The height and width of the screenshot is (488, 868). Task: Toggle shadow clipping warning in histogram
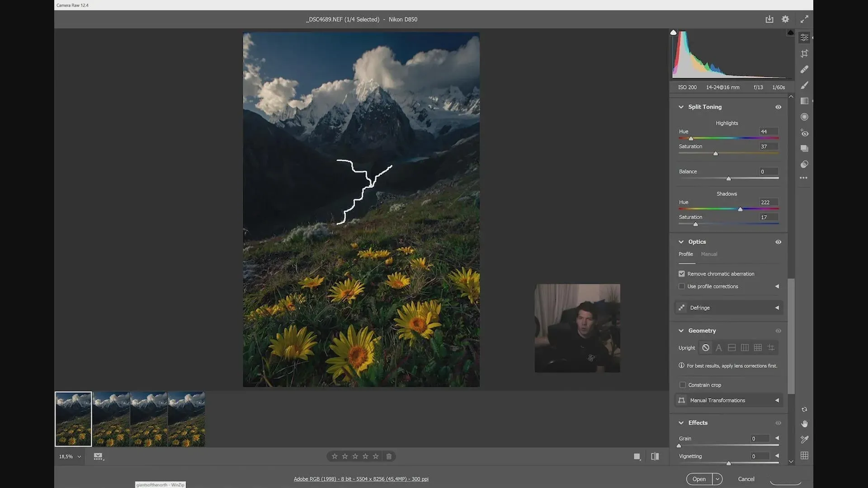click(x=673, y=33)
